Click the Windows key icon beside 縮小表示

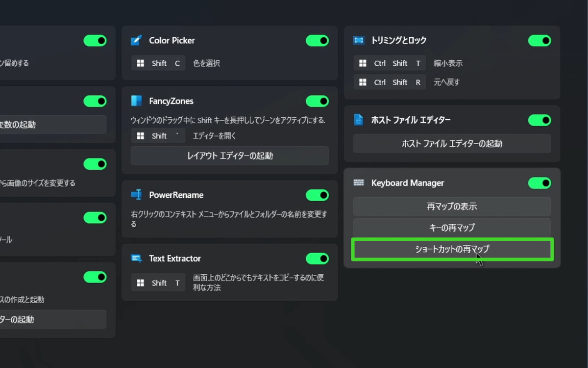click(363, 63)
